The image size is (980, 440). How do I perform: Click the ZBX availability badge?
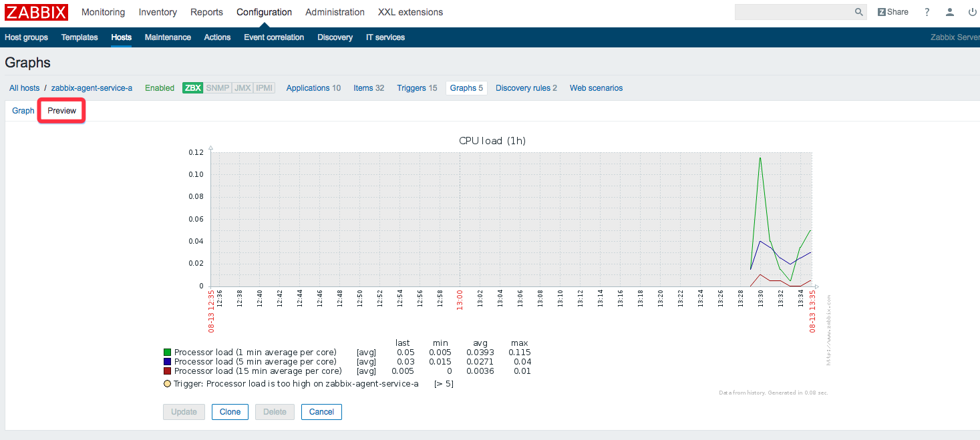click(x=193, y=88)
